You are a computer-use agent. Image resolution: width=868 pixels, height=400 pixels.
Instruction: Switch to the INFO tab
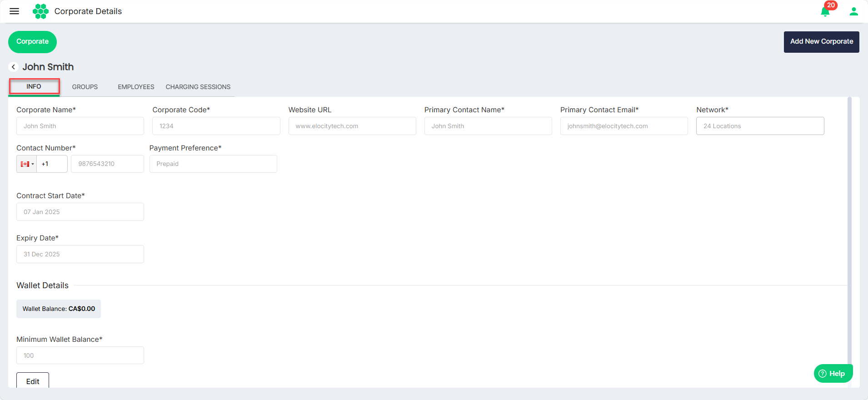(34, 86)
